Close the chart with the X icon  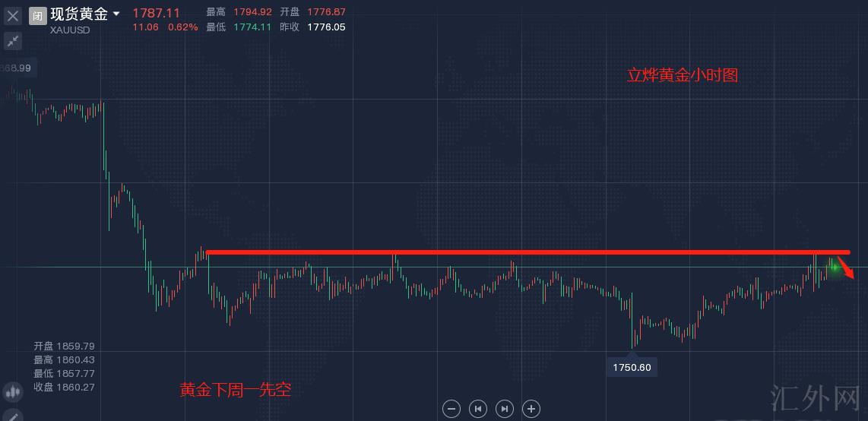(13, 15)
